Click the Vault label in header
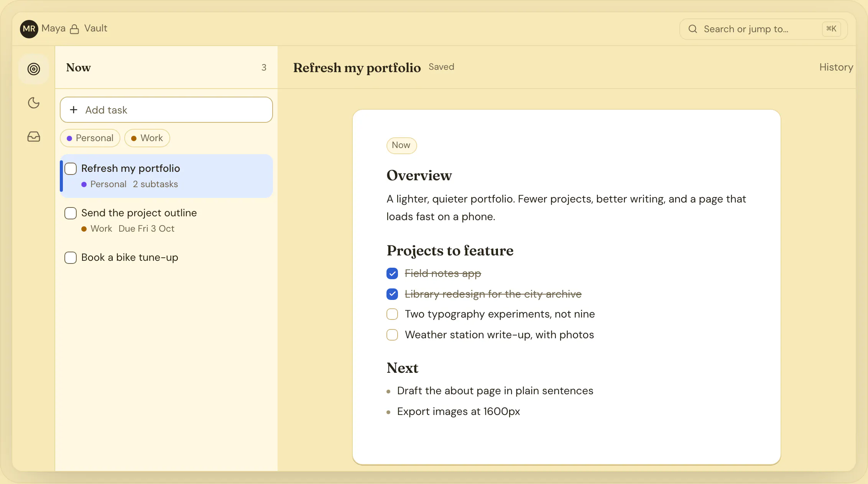The image size is (868, 484). click(96, 28)
